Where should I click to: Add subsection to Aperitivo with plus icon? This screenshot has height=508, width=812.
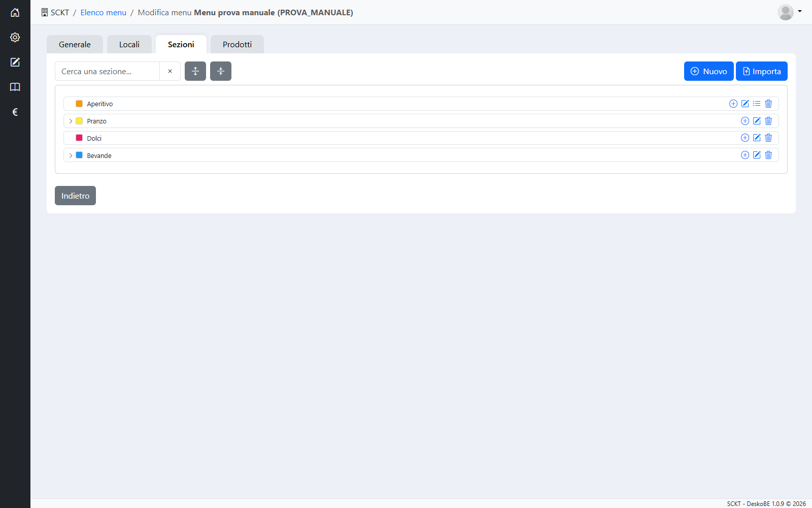[x=733, y=104]
